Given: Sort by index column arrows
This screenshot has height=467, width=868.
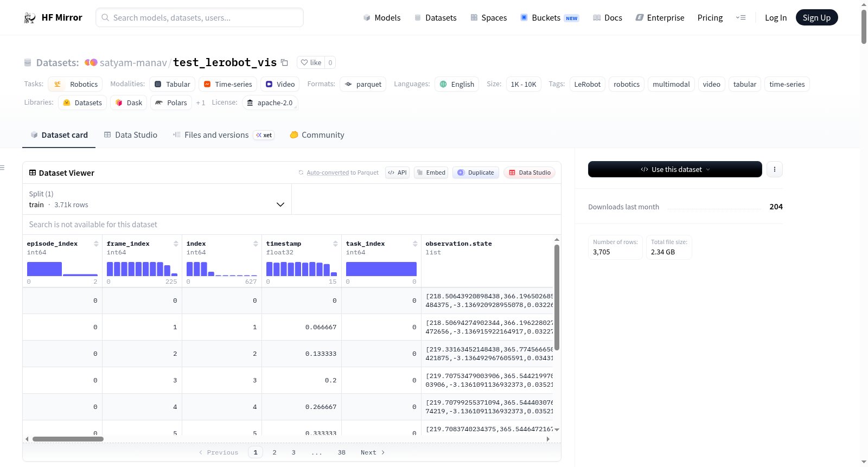Looking at the screenshot, I should coord(256,244).
